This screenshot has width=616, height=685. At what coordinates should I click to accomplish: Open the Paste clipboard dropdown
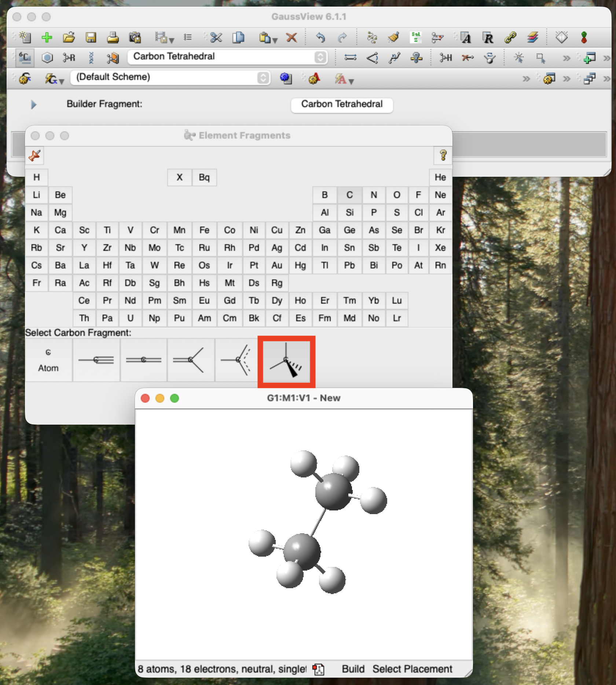(268, 37)
